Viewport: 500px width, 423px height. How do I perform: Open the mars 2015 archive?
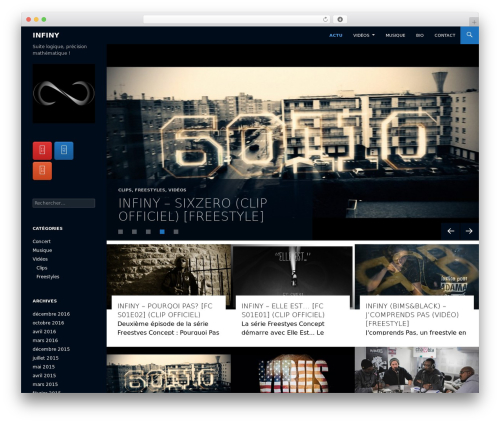[45, 384]
